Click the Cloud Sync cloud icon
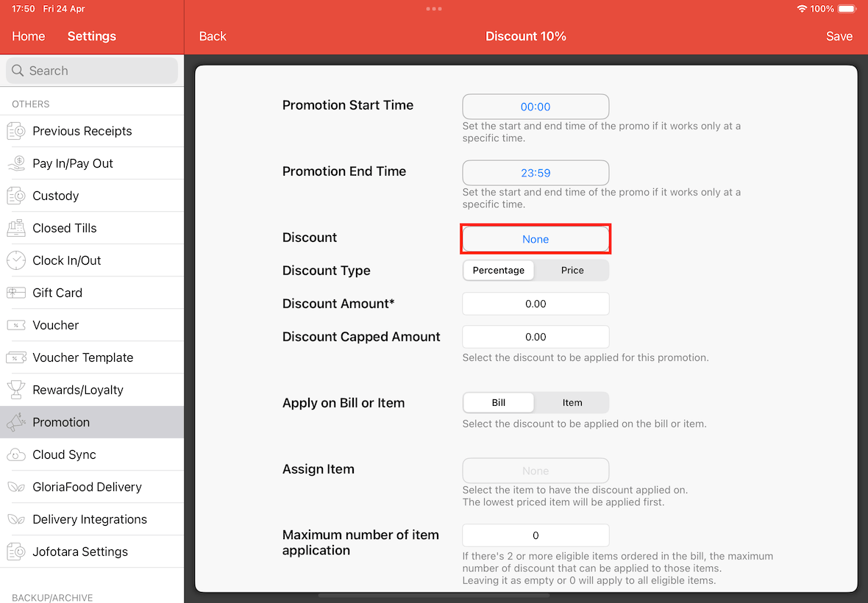This screenshot has height=603, width=868. [16, 454]
